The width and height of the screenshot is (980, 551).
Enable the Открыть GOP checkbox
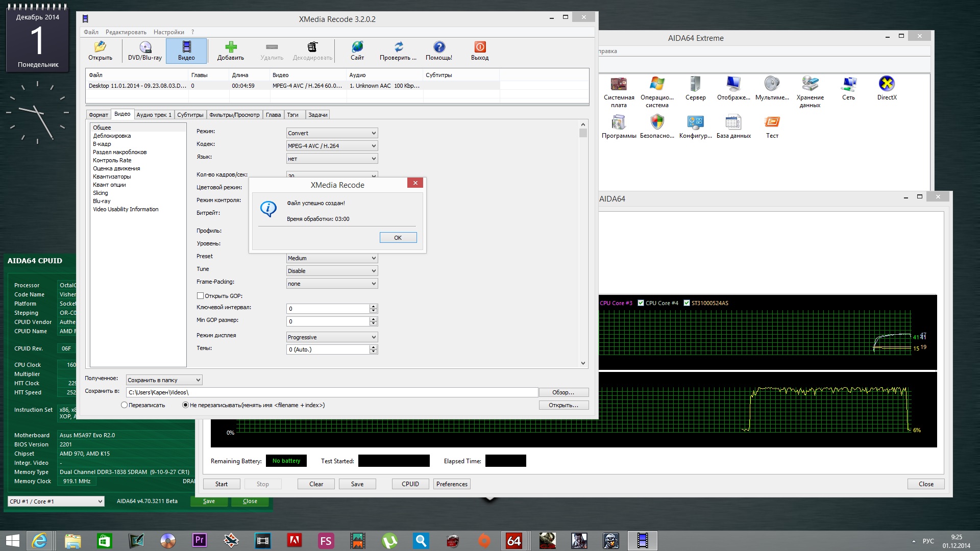pyautogui.click(x=201, y=296)
